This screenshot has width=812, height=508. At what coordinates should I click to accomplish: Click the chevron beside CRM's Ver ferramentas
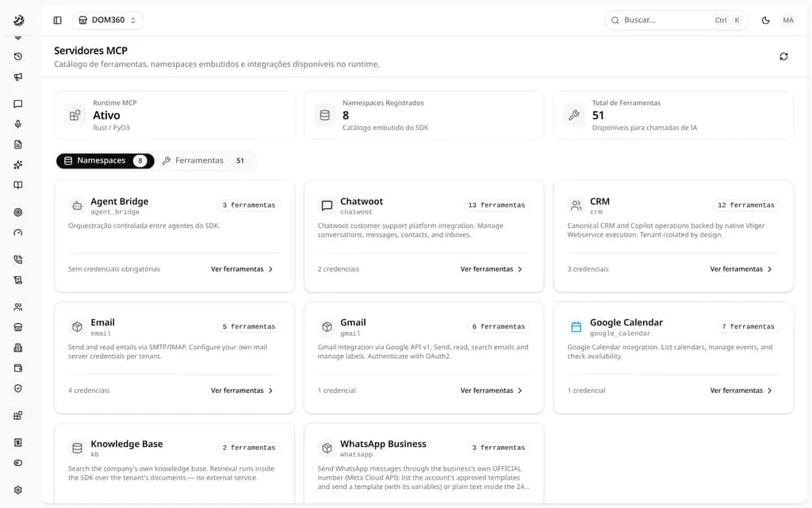769,269
